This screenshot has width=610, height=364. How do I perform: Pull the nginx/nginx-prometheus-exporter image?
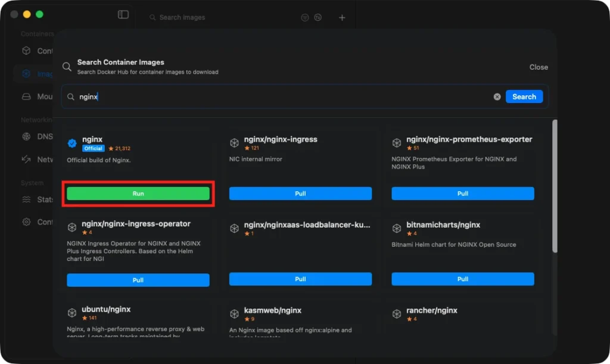462,193
